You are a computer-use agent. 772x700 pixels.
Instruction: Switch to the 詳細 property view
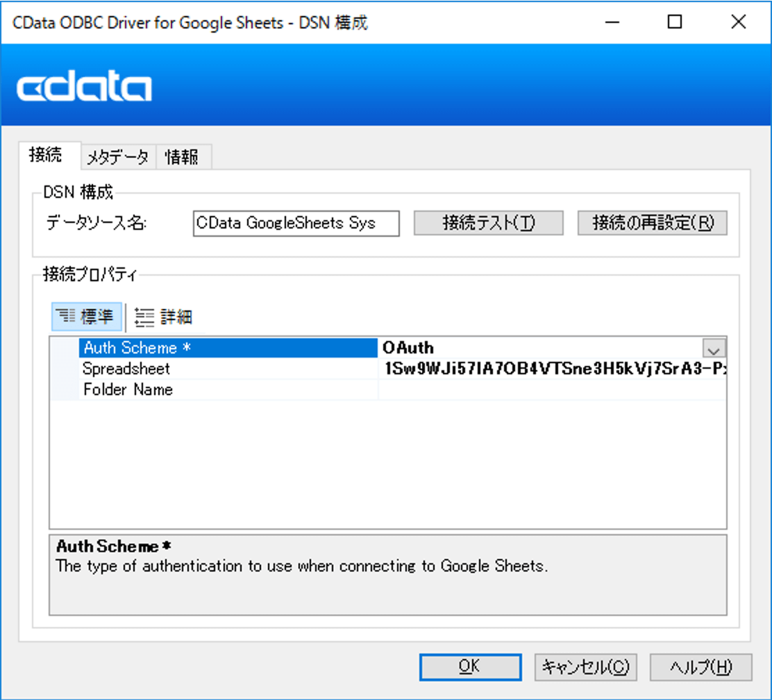(163, 317)
